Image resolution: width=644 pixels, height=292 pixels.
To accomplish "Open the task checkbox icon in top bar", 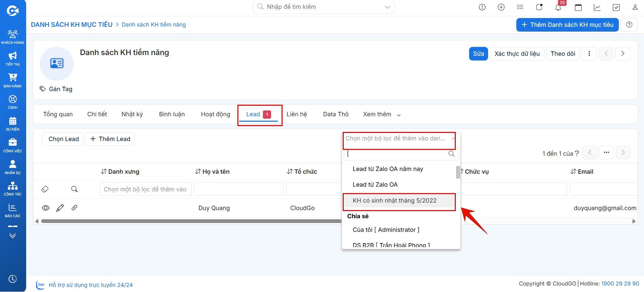I will 616,7.
